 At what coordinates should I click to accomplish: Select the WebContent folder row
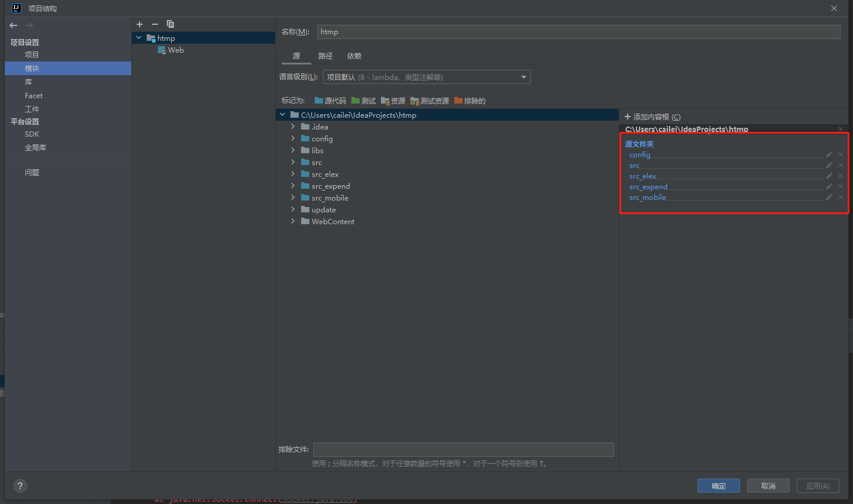(x=447, y=221)
